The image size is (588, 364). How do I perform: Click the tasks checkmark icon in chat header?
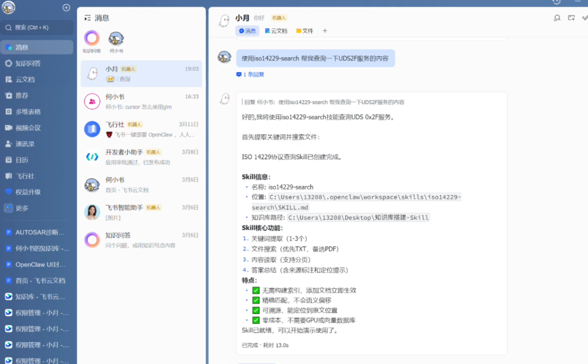tap(585, 18)
